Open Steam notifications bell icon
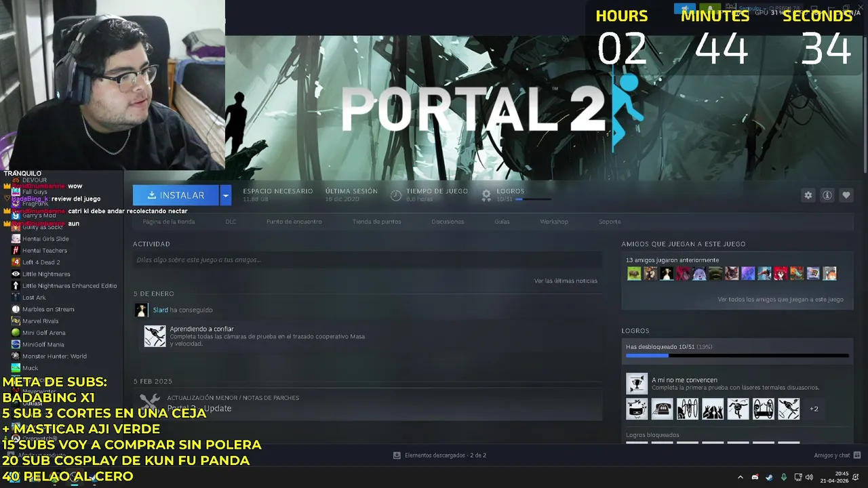This screenshot has height=488, width=868. (709, 9)
